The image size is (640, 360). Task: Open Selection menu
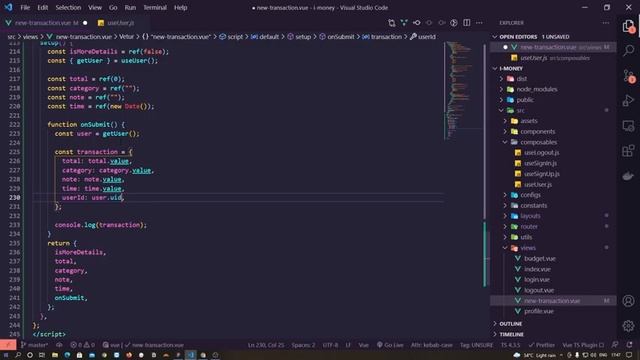[68, 7]
